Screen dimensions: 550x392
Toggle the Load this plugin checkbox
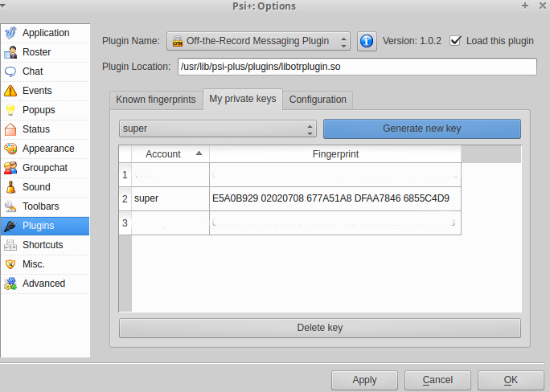click(x=456, y=41)
